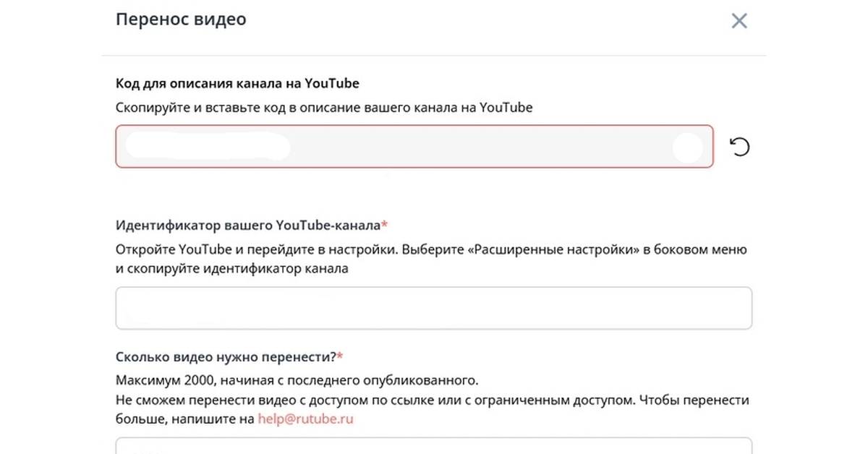The height and width of the screenshot is (454, 868).
Task: Open the help@rutube.ru email link
Action: (x=305, y=419)
